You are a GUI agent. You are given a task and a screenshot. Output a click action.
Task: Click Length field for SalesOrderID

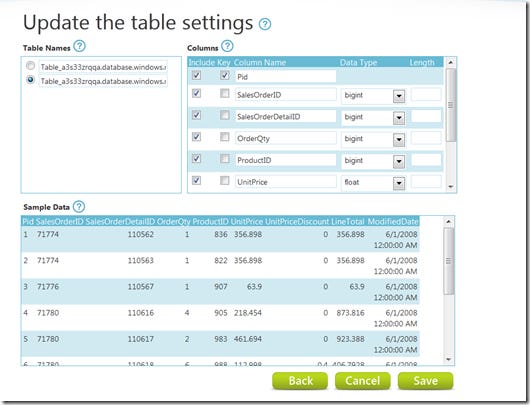pos(426,94)
